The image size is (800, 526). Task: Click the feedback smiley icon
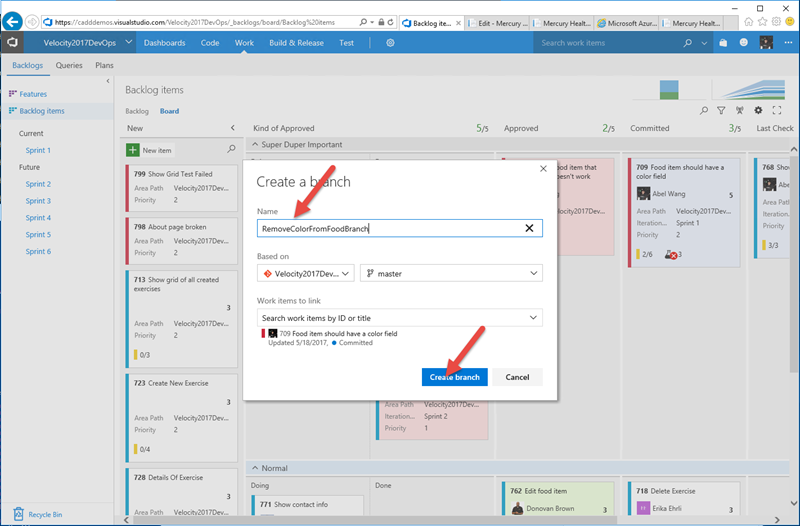pyautogui.click(x=743, y=43)
